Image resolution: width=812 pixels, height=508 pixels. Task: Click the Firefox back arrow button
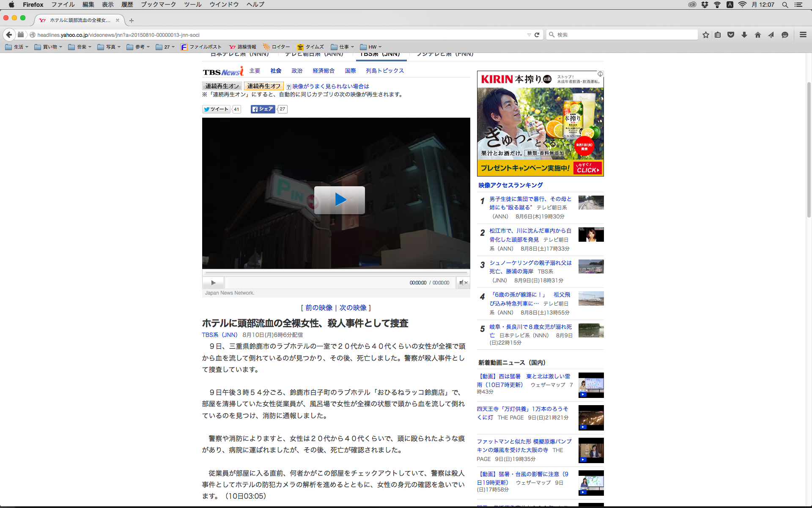(x=9, y=35)
